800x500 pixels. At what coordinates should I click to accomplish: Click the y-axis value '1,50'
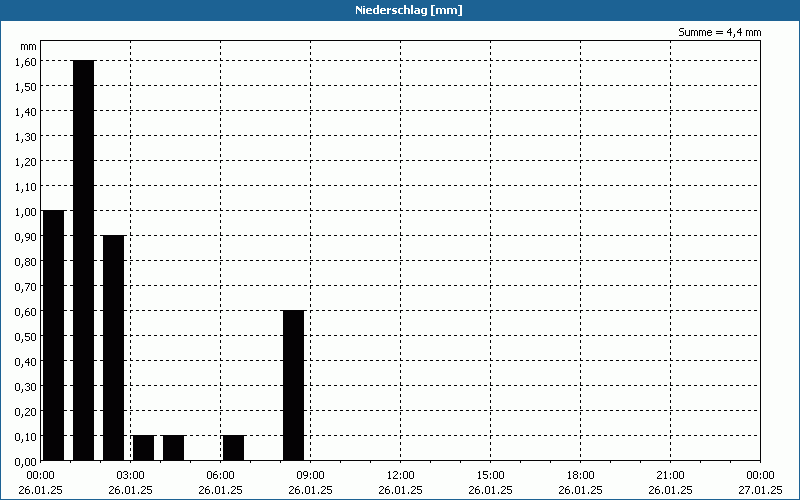pos(26,86)
